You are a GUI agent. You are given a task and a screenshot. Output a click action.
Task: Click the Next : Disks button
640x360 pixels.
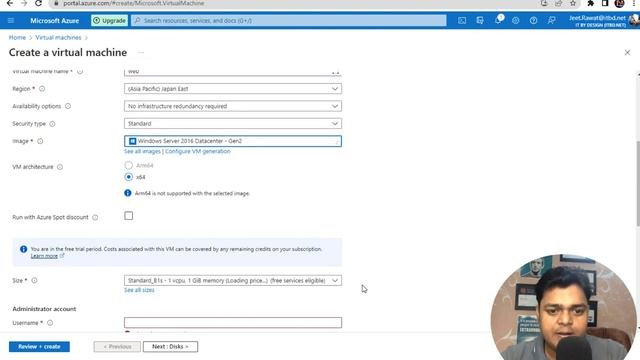[170, 347]
